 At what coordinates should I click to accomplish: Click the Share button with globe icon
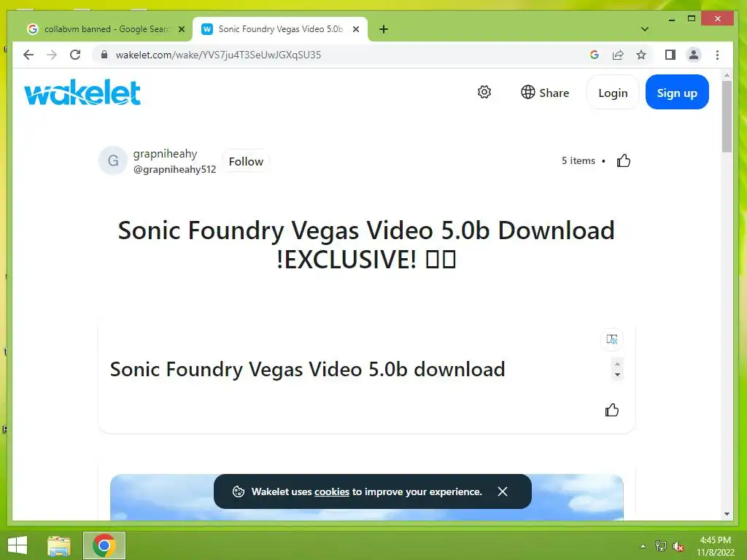point(545,93)
